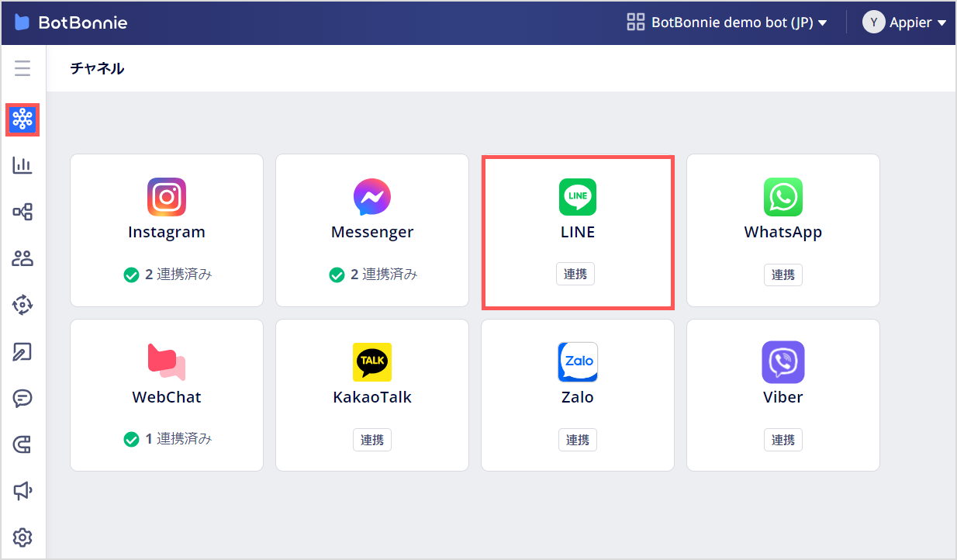
Task: Click the 連携 button under LINE
Action: tap(575, 274)
